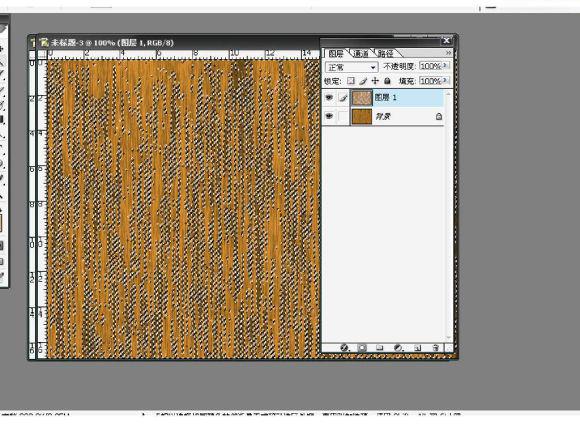Create a new adjustment layer
The width and height of the screenshot is (580, 435).
point(398,348)
